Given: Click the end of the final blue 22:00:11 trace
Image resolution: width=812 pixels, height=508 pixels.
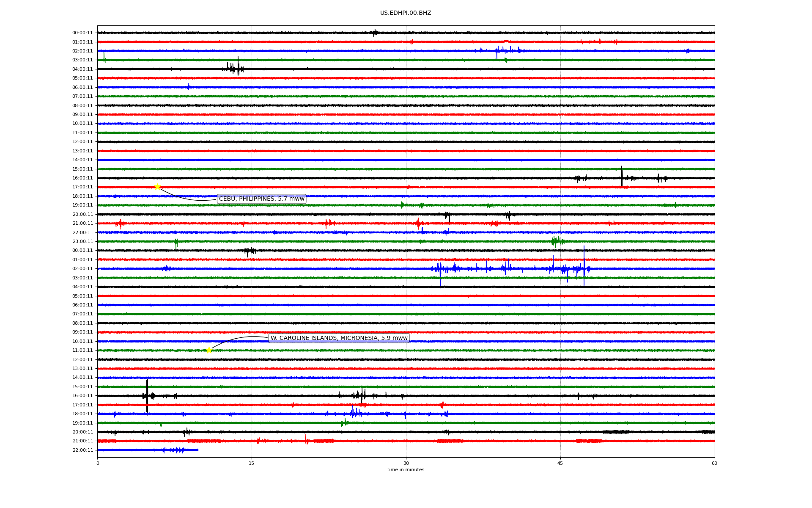Looking at the screenshot, I should click(x=198, y=450).
